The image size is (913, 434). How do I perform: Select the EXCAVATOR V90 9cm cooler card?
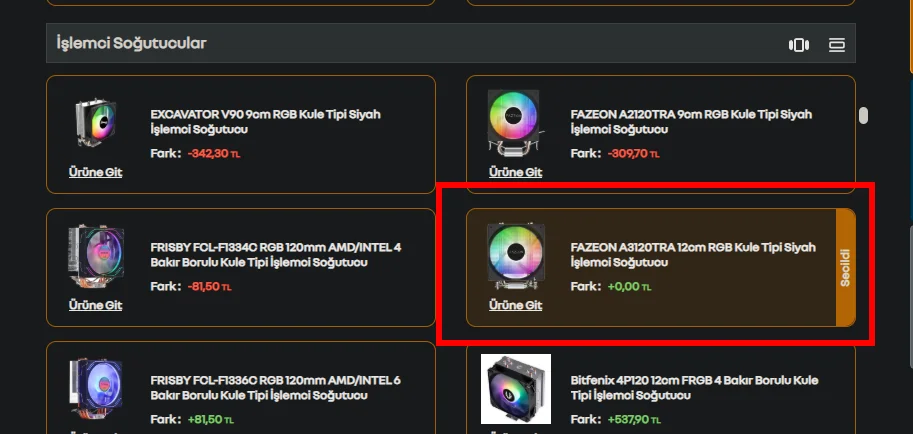pyautogui.click(x=240, y=135)
